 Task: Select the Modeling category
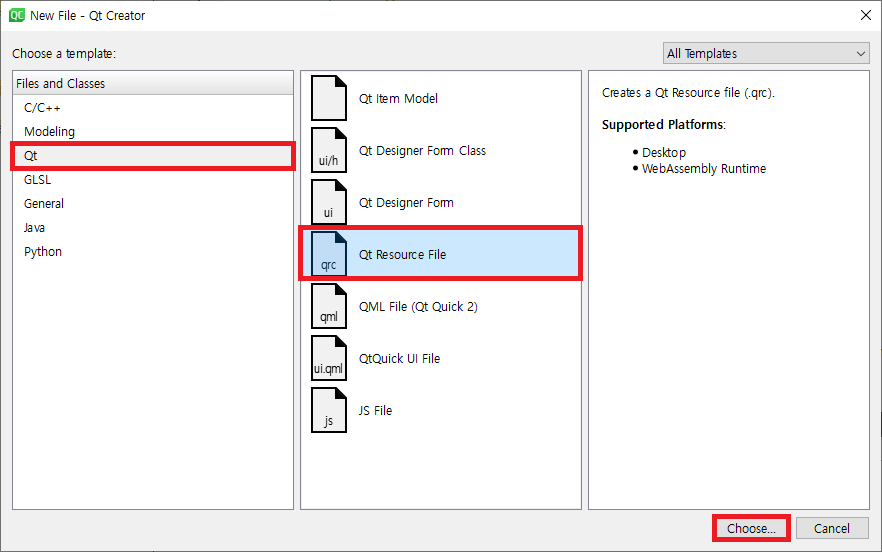(x=153, y=132)
